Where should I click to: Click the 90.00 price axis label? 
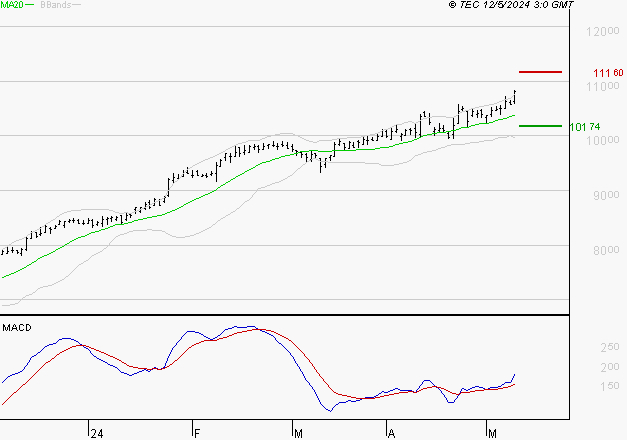pyautogui.click(x=606, y=195)
